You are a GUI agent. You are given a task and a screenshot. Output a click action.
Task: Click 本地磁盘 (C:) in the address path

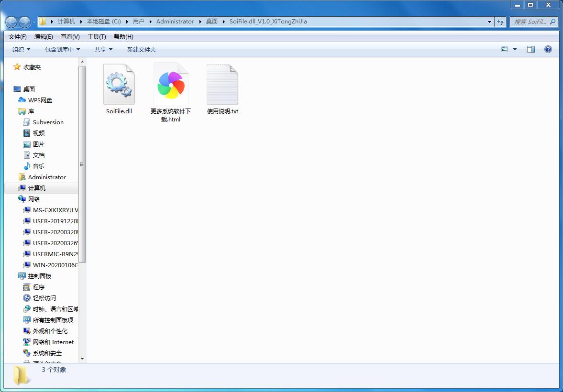tap(104, 22)
